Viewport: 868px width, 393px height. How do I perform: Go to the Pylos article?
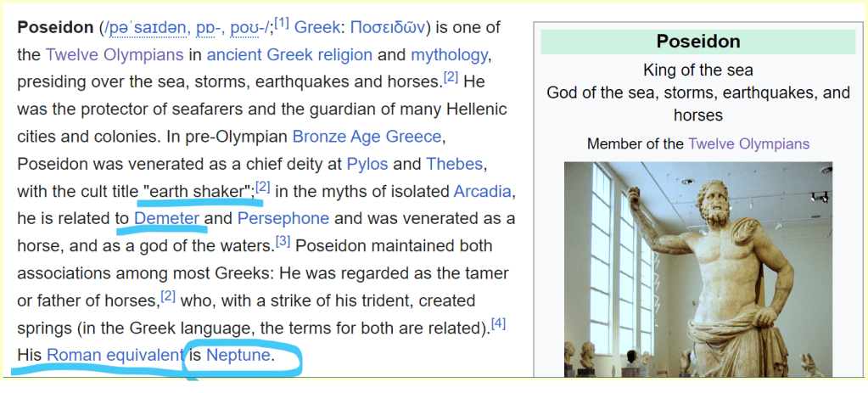(366, 163)
